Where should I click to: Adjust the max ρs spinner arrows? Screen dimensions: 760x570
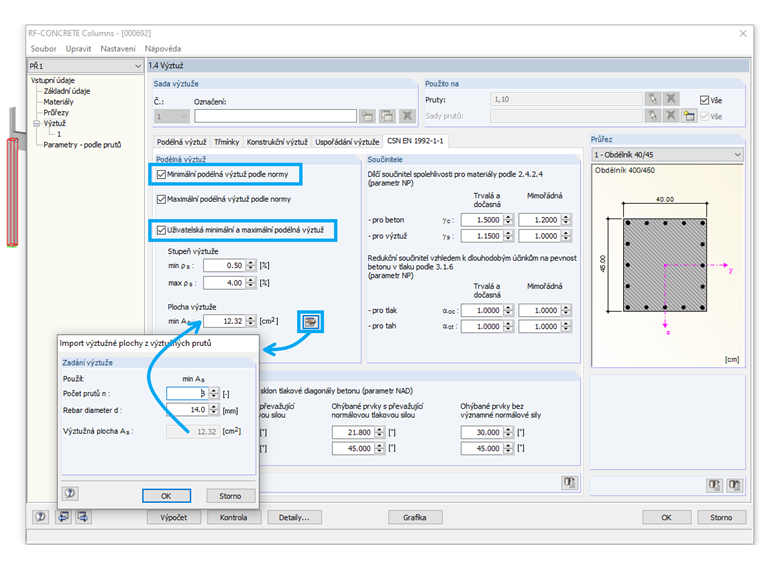251,283
